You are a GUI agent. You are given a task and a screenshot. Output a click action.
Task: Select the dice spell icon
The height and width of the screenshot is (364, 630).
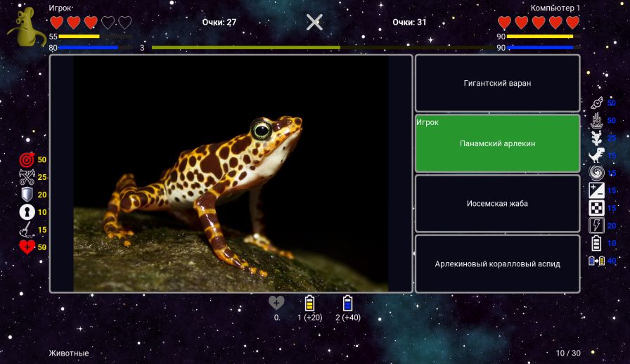click(596, 208)
